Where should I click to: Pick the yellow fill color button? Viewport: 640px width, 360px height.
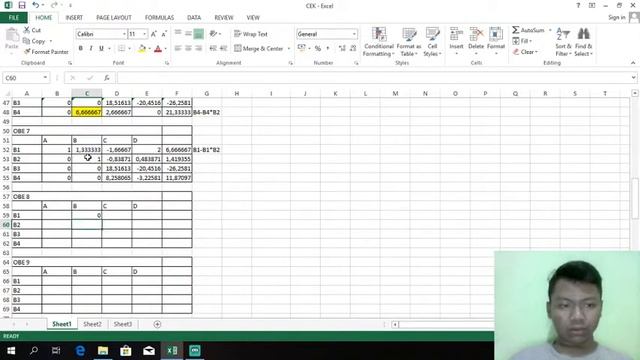142,49
